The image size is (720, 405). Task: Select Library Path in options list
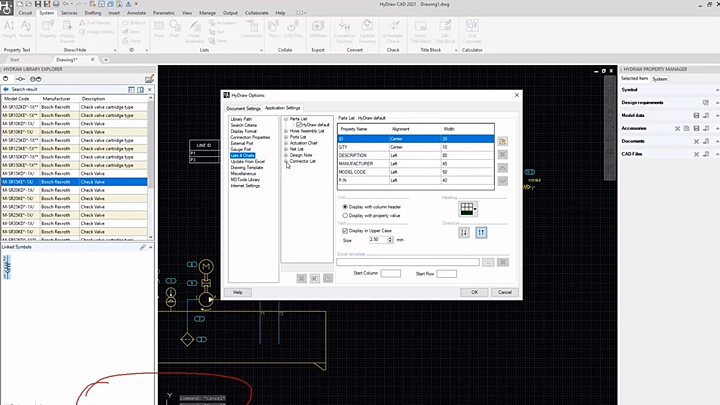[241, 119]
